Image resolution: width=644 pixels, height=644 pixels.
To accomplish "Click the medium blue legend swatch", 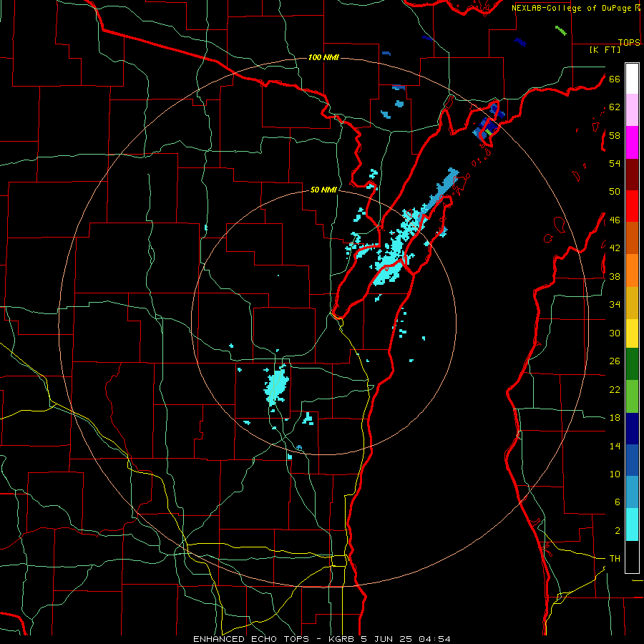I will 632,460.
